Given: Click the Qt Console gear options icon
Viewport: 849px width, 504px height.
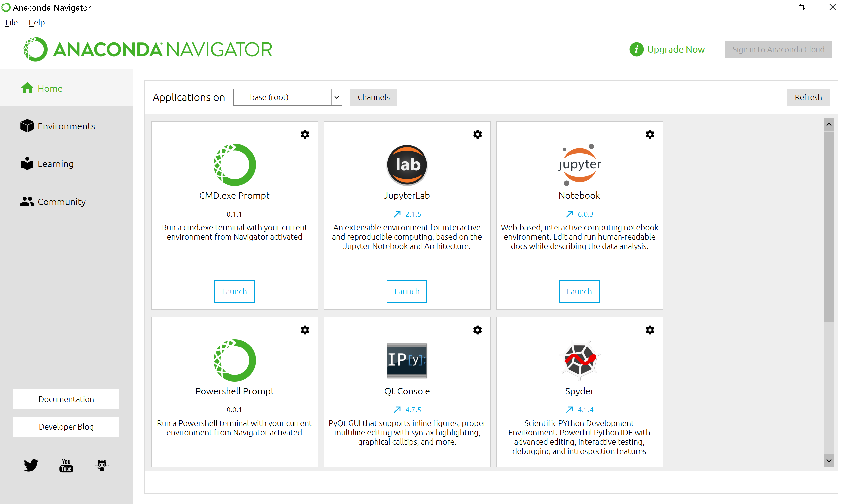Looking at the screenshot, I should coord(478,330).
